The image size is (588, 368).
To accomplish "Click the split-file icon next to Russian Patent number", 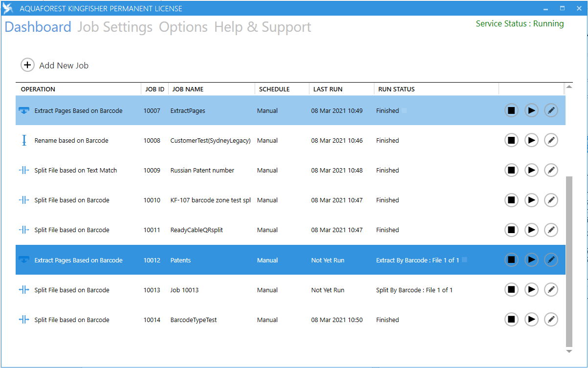I will tap(23, 170).
